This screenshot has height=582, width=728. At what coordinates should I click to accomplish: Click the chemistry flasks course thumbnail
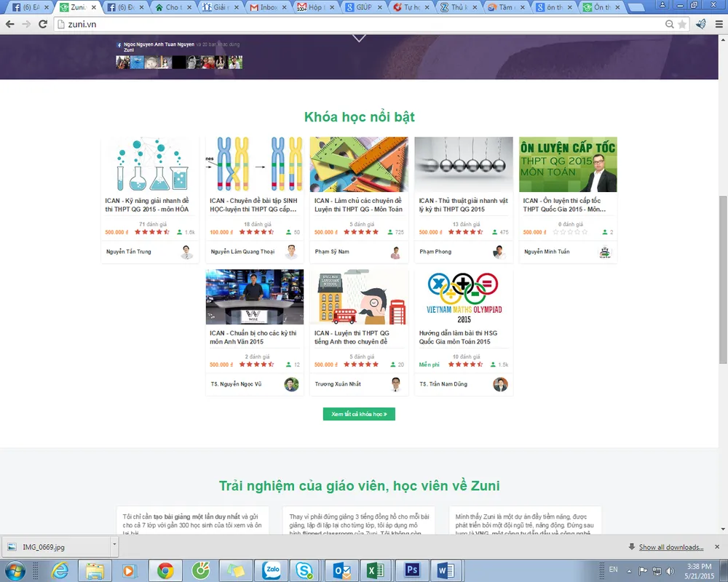click(x=150, y=164)
